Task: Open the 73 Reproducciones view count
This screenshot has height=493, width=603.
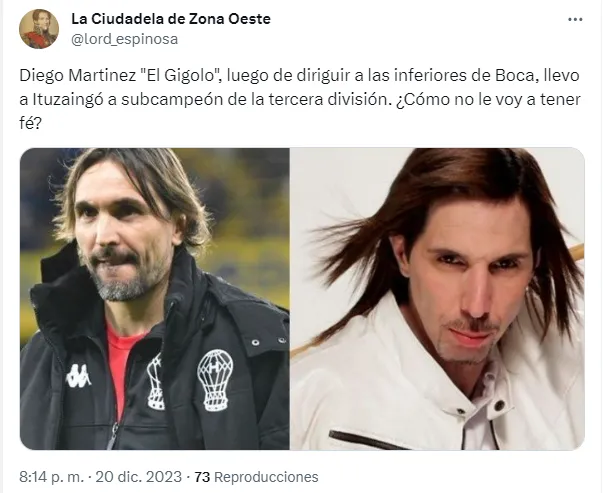Action: (256, 477)
